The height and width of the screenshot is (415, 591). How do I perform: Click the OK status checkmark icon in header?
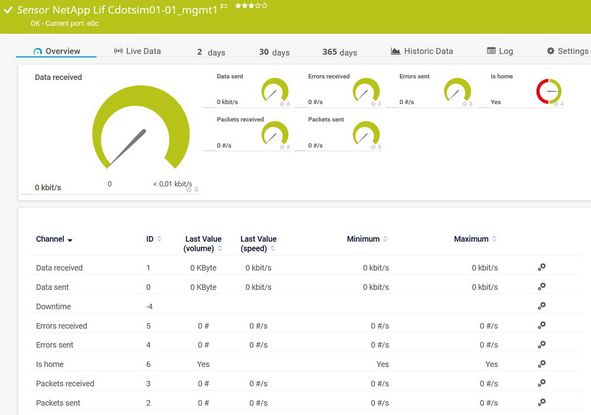click(x=8, y=10)
